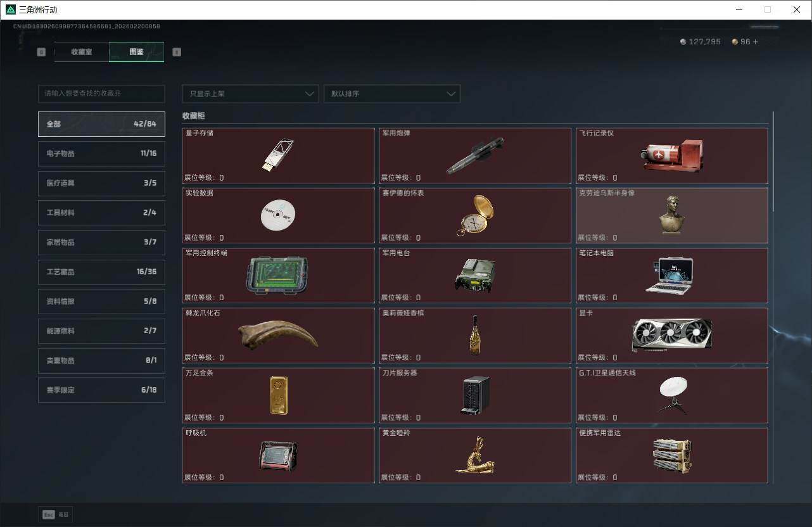Choose the 工艺藏品 category
Image resolution: width=812 pixels, height=527 pixels.
pos(101,272)
